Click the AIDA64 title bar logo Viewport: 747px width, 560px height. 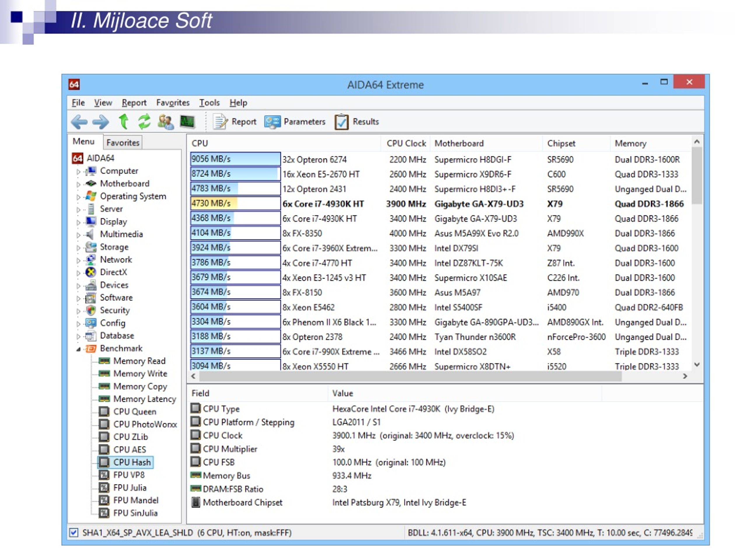(x=74, y=84)
